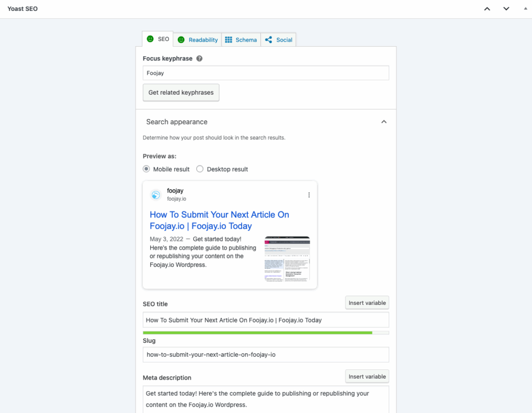The height and width of the screenshot is (413, 532).
Task: Open the Focus keyphrase help icon
Action: 199,59
